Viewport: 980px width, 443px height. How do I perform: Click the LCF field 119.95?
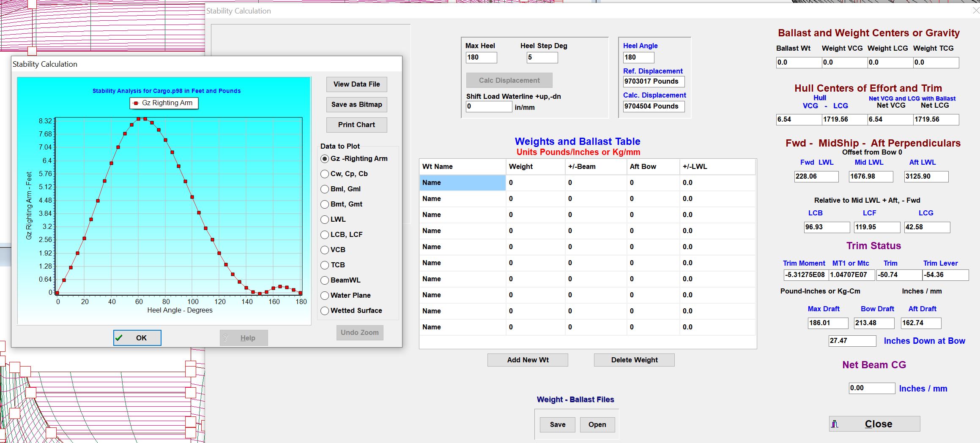(877, 227)
